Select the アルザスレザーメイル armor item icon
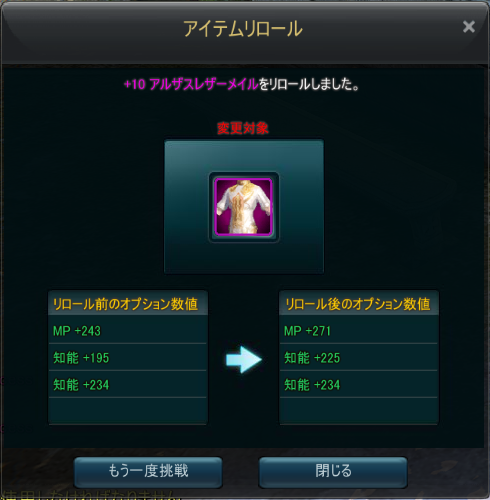This screenshot has width=490, height=500. pyautogui.click(x=244, y=207)
